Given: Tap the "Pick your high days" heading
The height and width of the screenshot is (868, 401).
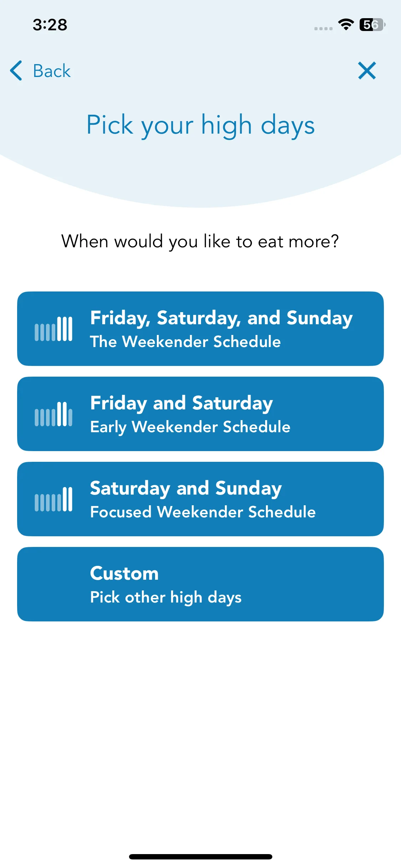Looking at the screenshot, I should coord(201,125).
